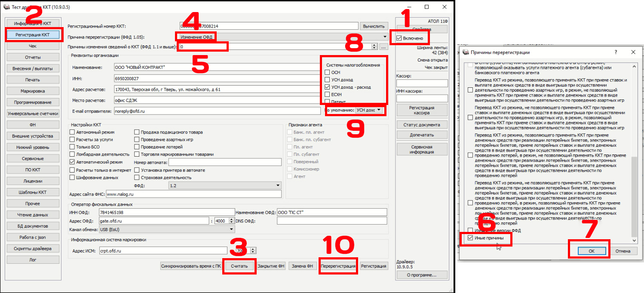The width and height of the screenshot is (644, 293).
Task: Click the scrollbar in reasons dialog
Action: [x=634, y=194]
